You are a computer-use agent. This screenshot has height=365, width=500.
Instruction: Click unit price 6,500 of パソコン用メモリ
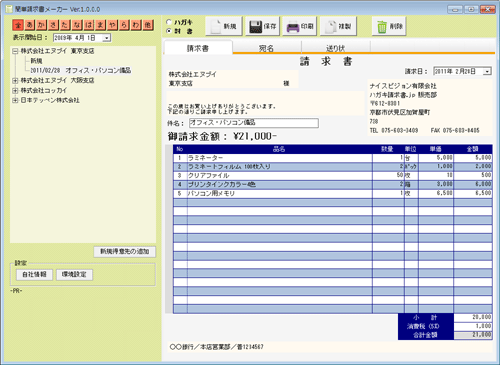(x=436, y=194)
